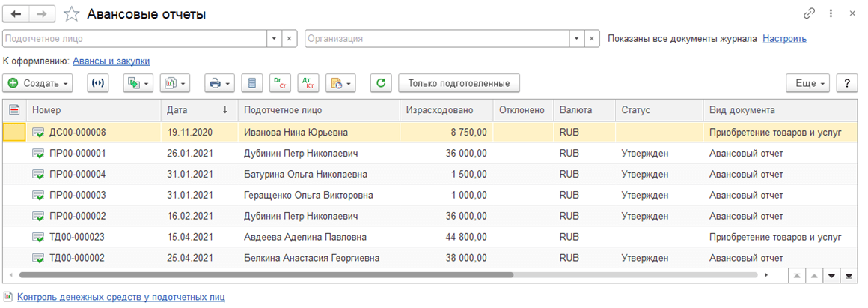Click the document structure list icon
868x308 pixels.
[252, 83]
